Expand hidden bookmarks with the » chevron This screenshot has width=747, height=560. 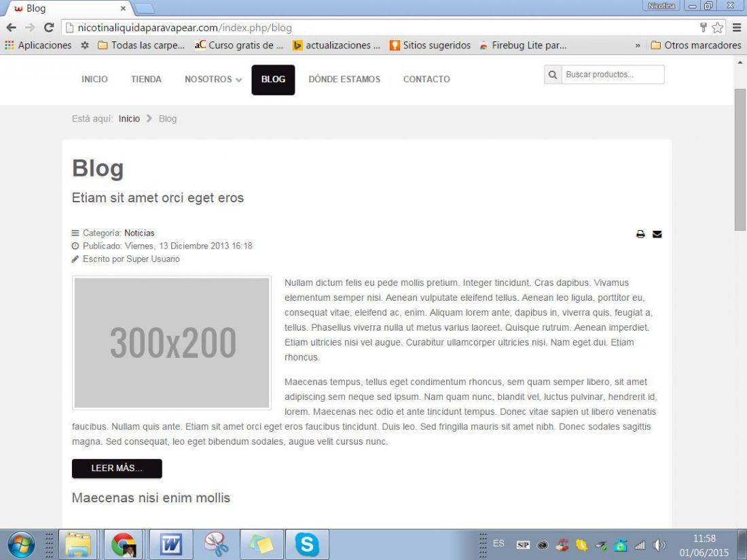pyautogui.click(x=638, y=45)
